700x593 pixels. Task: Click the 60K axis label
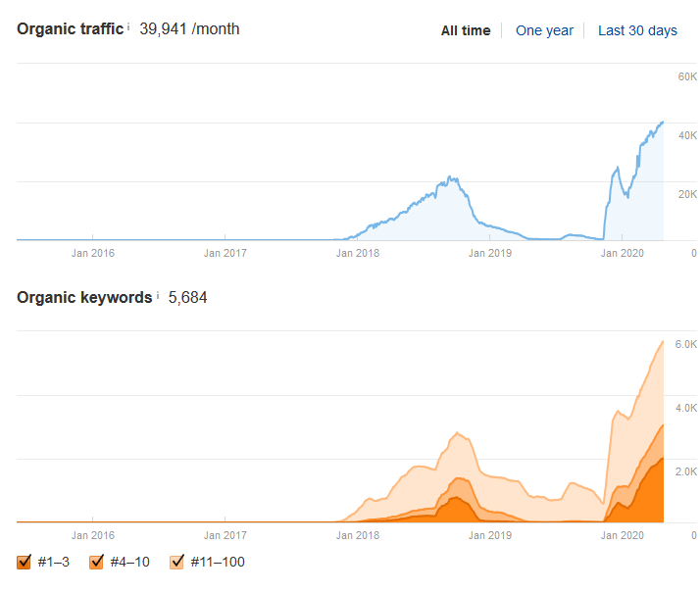(687, 76)
